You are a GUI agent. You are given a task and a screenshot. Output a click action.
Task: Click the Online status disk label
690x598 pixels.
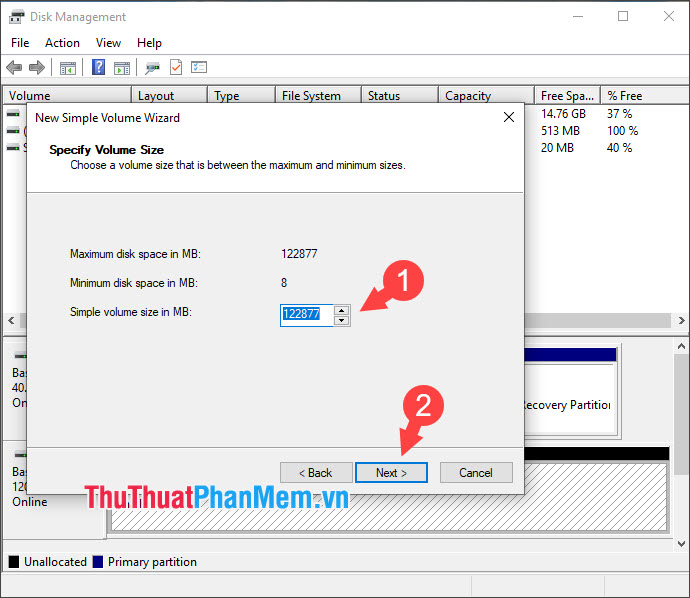coord(29,502)
